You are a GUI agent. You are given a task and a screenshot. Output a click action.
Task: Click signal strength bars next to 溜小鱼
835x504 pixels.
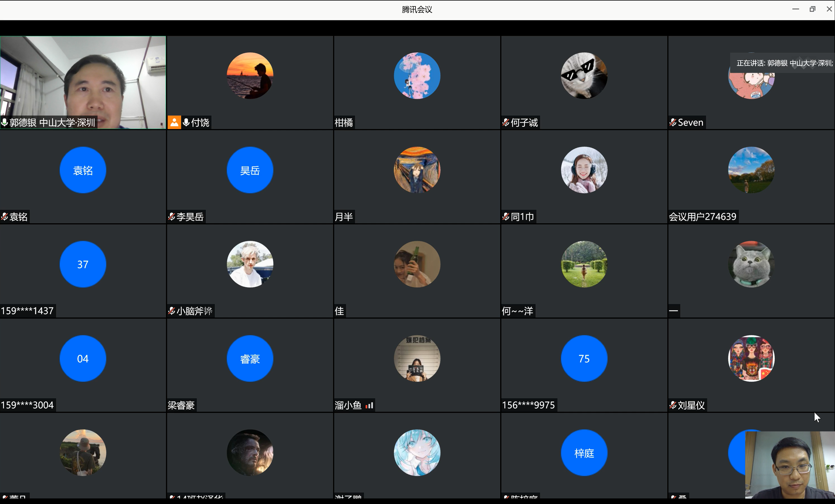(x=369, y=405)
